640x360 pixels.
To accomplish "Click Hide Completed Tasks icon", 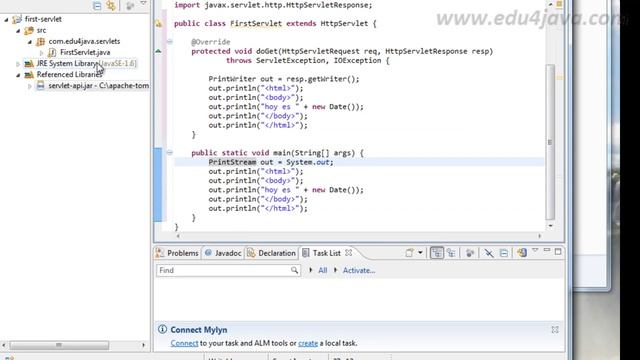I will click(488, 253).
